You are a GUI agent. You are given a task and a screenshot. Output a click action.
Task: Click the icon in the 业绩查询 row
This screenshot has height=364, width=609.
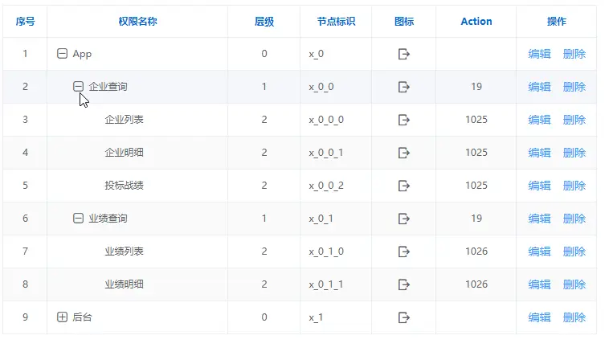pyautogui.click(x=404, y=219)
